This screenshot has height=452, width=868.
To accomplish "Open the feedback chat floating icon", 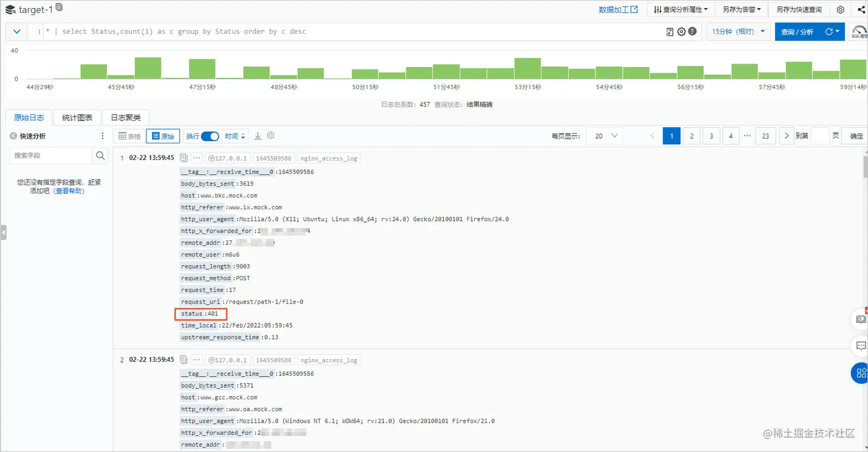I will click(861, 345).
